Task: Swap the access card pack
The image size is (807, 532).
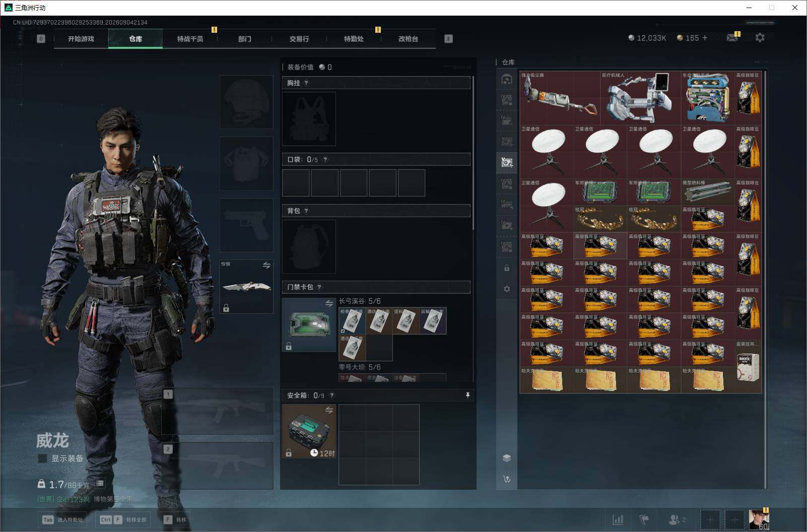Action: click(329, 304)
